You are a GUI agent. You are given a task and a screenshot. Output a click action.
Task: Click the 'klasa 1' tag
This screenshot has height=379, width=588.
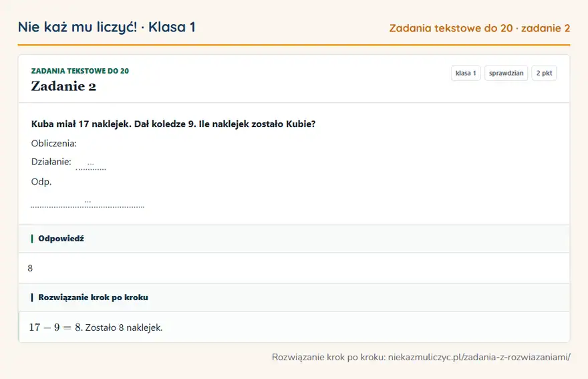(466, 73)
